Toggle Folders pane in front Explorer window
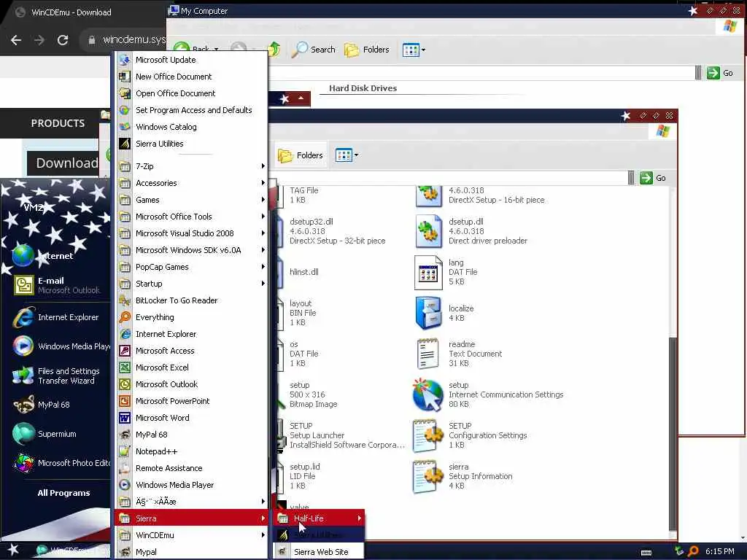The width and height of the screenshot is (747, 560). point(300,155)
